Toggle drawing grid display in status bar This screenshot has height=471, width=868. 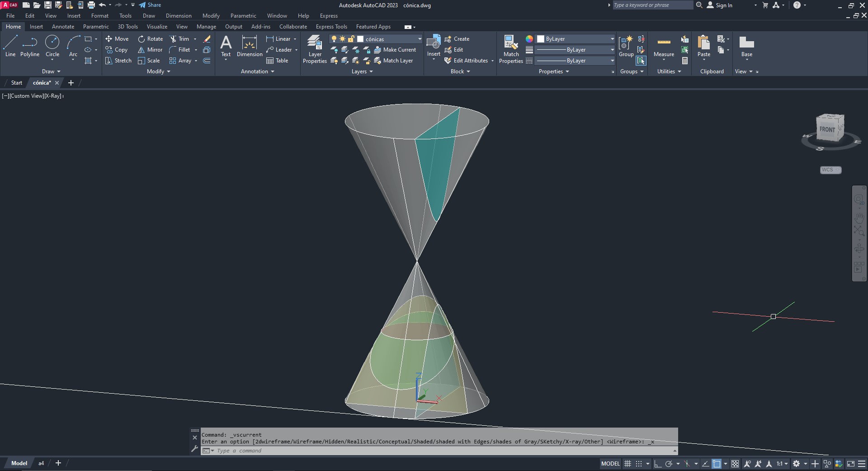[627, 464]
